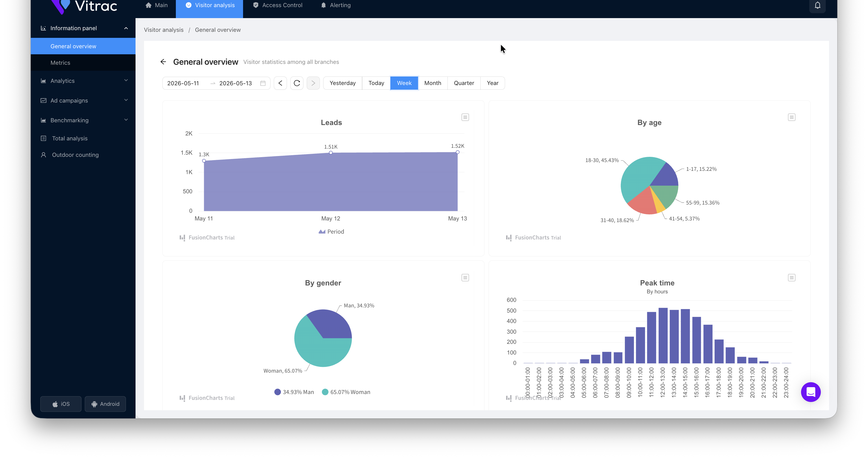Click the back arrow beside General overview

(x=163, y=62)
